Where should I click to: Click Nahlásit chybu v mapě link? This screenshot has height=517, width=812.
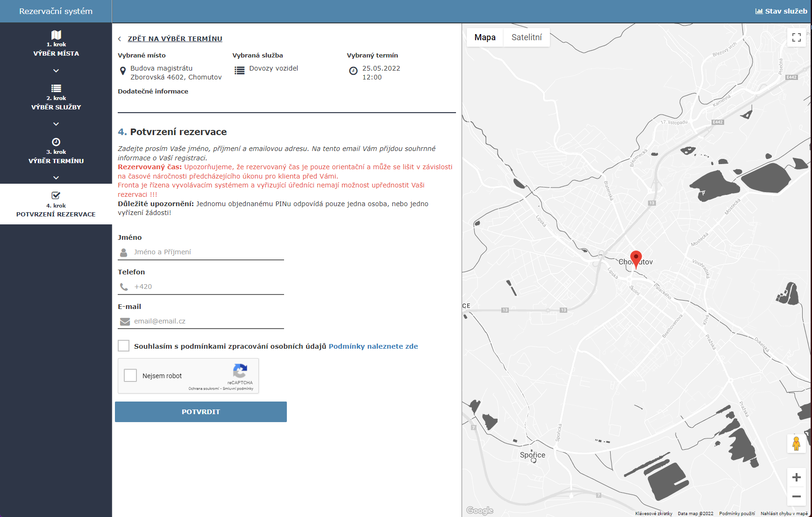tap(784, 513)
